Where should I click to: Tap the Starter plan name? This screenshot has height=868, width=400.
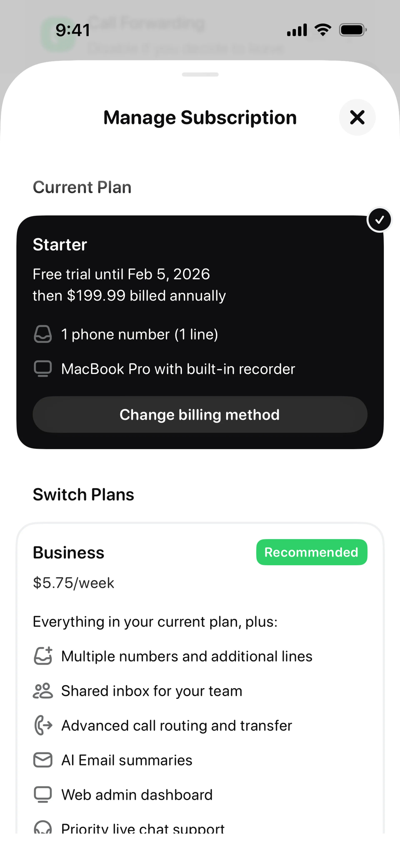coord(60,244)
